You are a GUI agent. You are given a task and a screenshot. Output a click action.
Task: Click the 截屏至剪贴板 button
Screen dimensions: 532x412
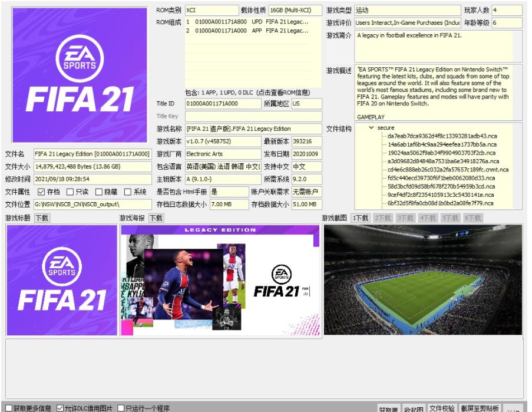click(x=480, y=408)
